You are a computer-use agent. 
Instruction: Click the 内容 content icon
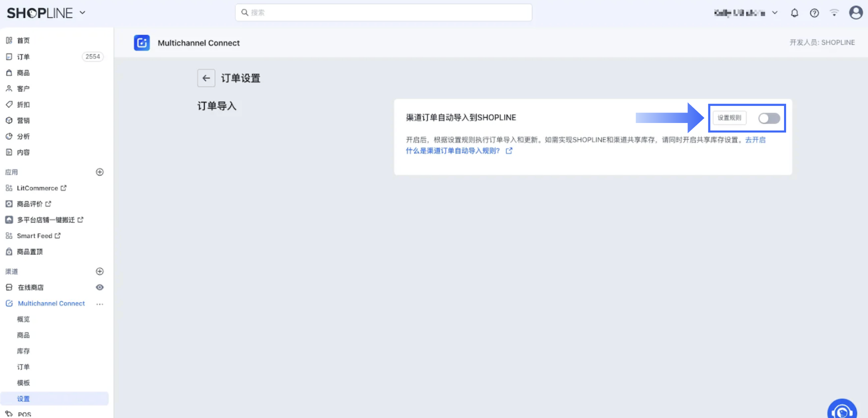[x=9, y=152]
